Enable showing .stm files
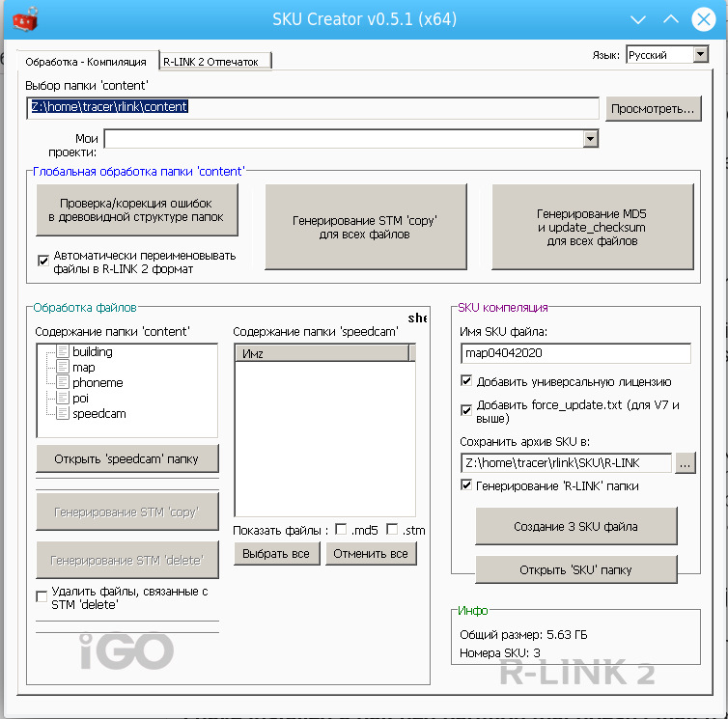Viewport: 728px width, 719px height. pos(392,529)
